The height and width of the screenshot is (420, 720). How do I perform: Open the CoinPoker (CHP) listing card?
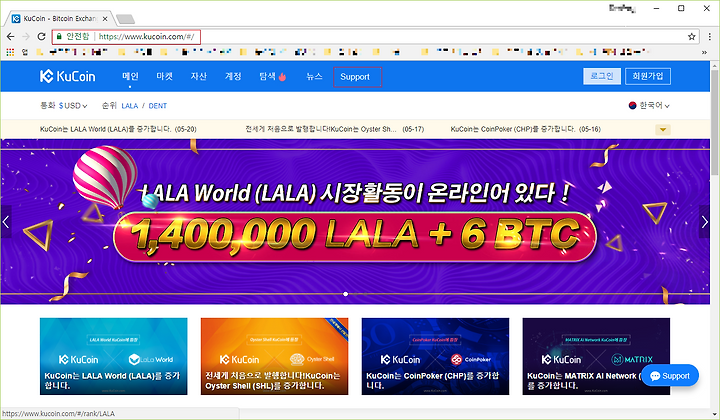(x=435, y=356)
